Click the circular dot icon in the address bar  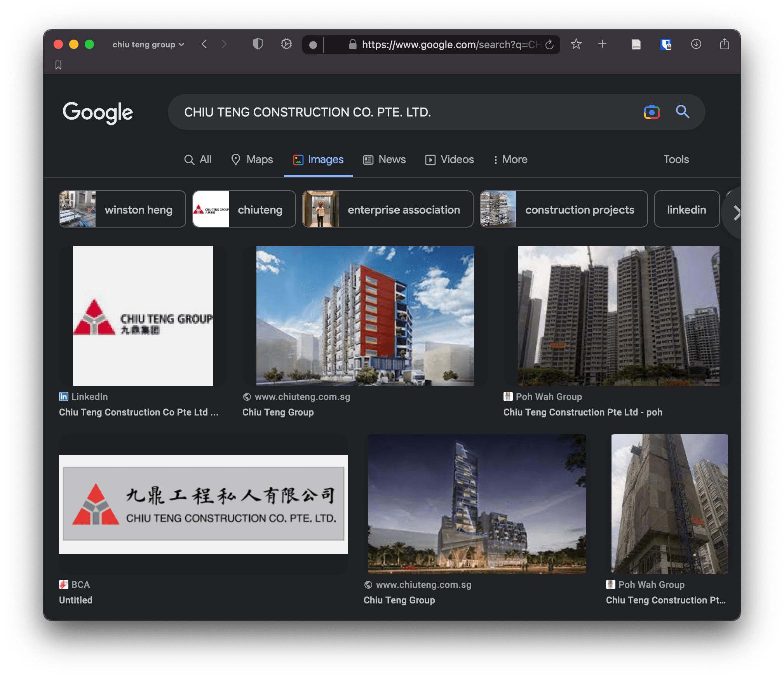(x=313, y=45)
